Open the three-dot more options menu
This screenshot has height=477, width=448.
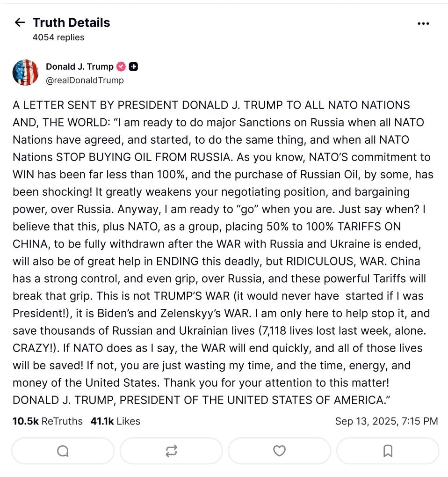[x=423, y=23]
